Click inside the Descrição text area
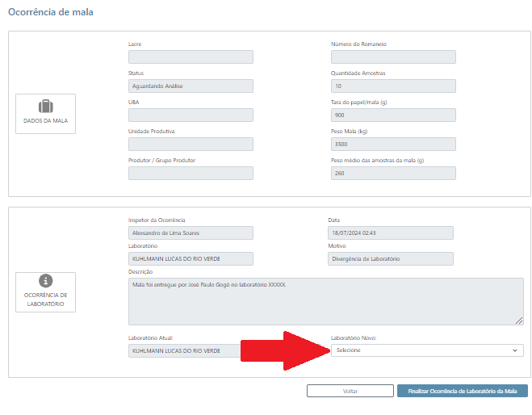Image resolution: width=532 pixels, height=415 pixels. [325, 301]
